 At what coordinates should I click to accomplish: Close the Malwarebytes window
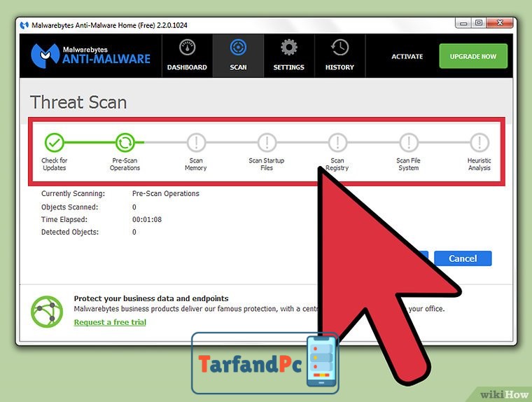(499, 23)
